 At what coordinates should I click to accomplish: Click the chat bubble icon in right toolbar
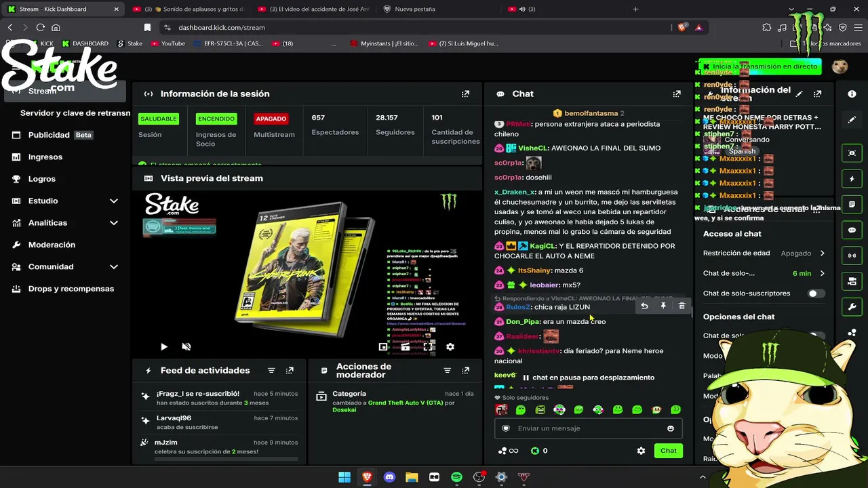tap(852, 230)
